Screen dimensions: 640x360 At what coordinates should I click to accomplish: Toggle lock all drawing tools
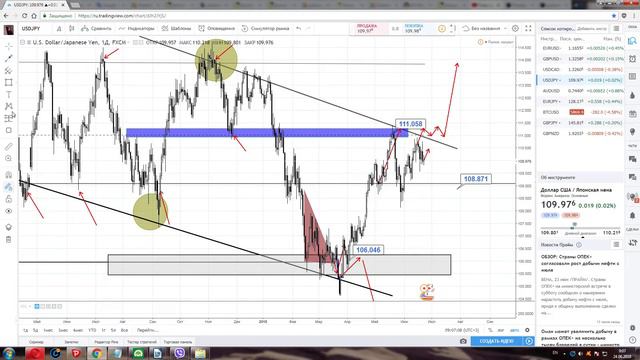pos(9,199)
